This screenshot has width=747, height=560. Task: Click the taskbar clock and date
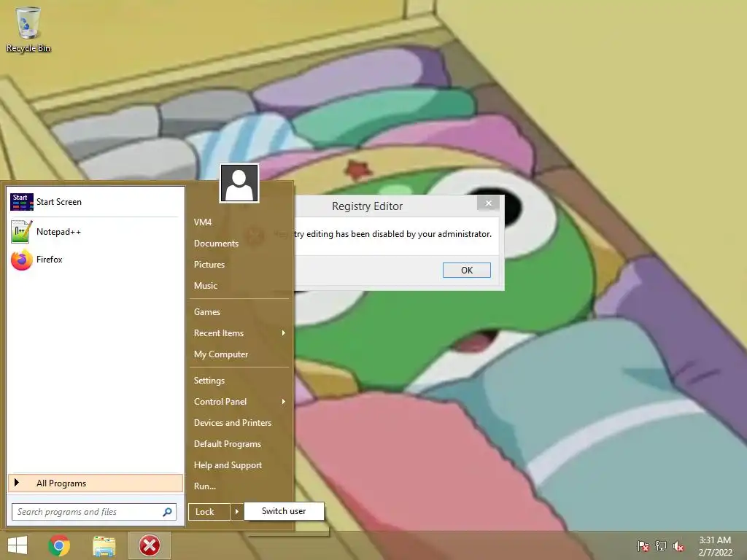click(x=715, y=546)
